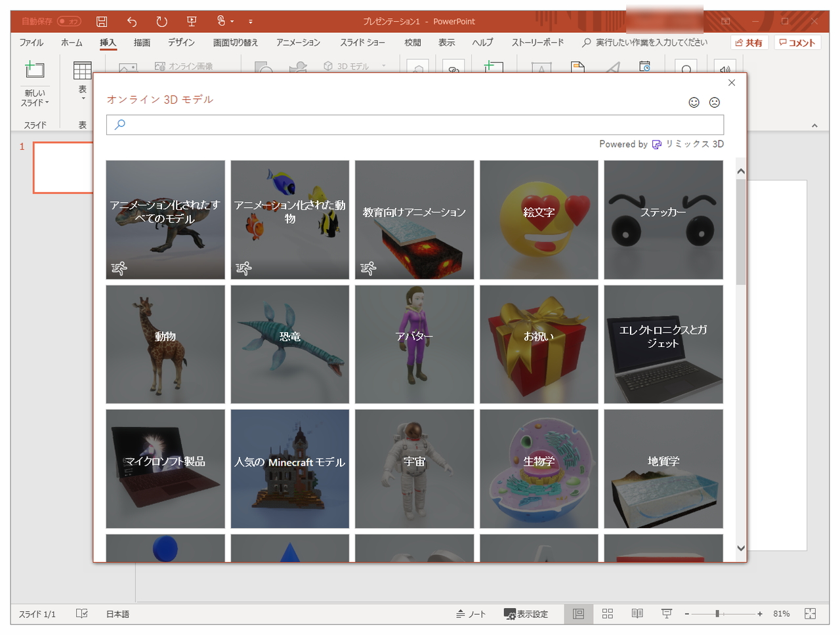The image size is (840, 635).
Task: Click the smiley face feedback icon
Action: tap(694, 102)
